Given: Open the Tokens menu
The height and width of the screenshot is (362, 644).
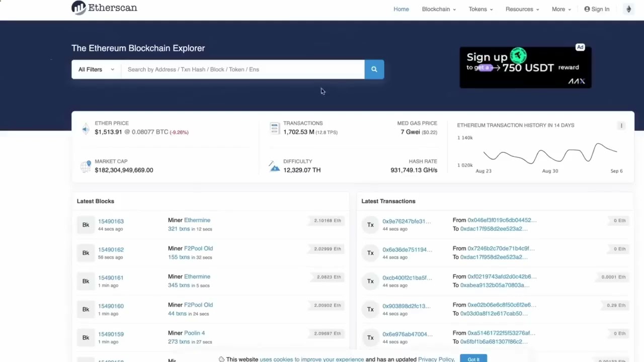Looking at the screenshot, I should tap(477, 9).
